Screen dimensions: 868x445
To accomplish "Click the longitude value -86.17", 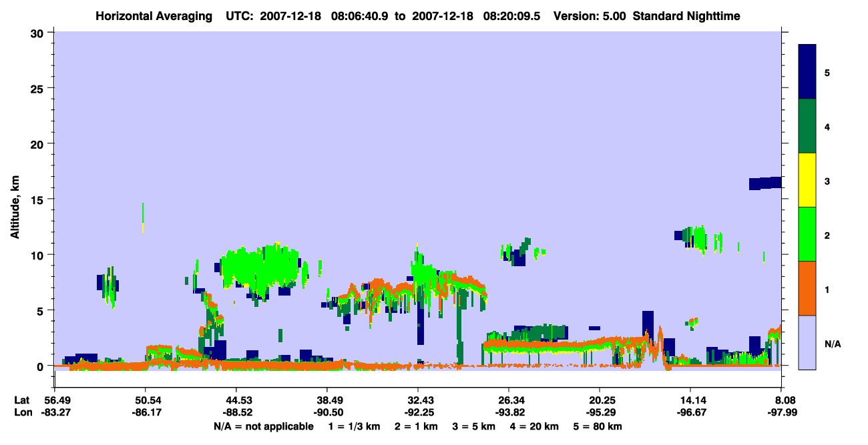I will 146,413.
